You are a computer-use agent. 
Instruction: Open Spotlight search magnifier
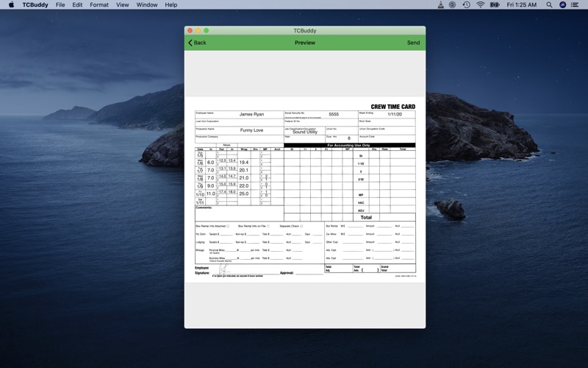pyautogui.click(x=549, y=5)
